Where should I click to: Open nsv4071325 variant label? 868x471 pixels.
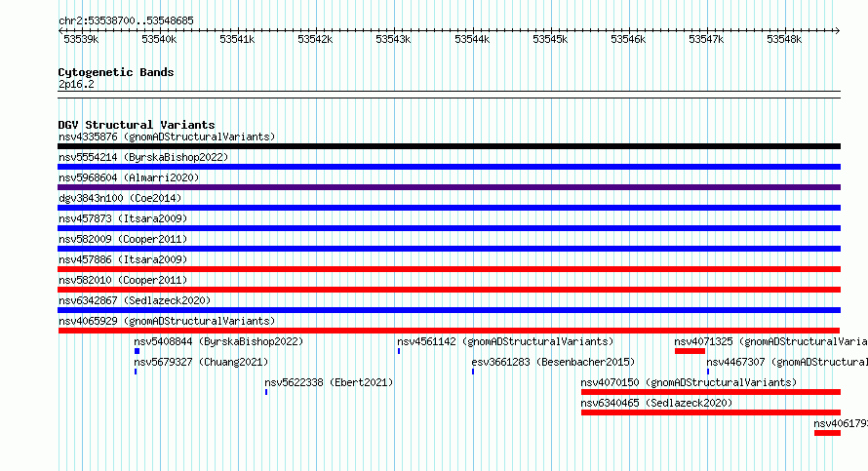click(770, 341)
